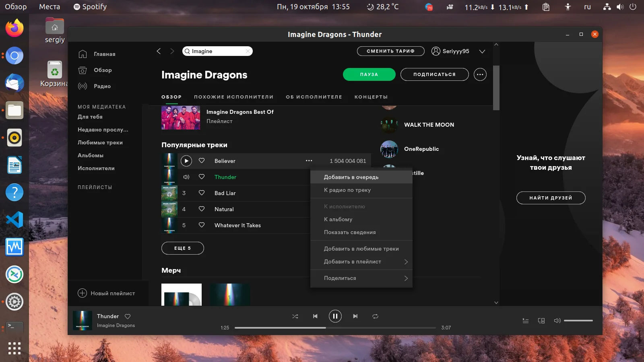Image resolution: width=644 pixels, height=362 pixels.
Task: Open the Seriyyy95 user profile
Action: click(x=450, y=51)
